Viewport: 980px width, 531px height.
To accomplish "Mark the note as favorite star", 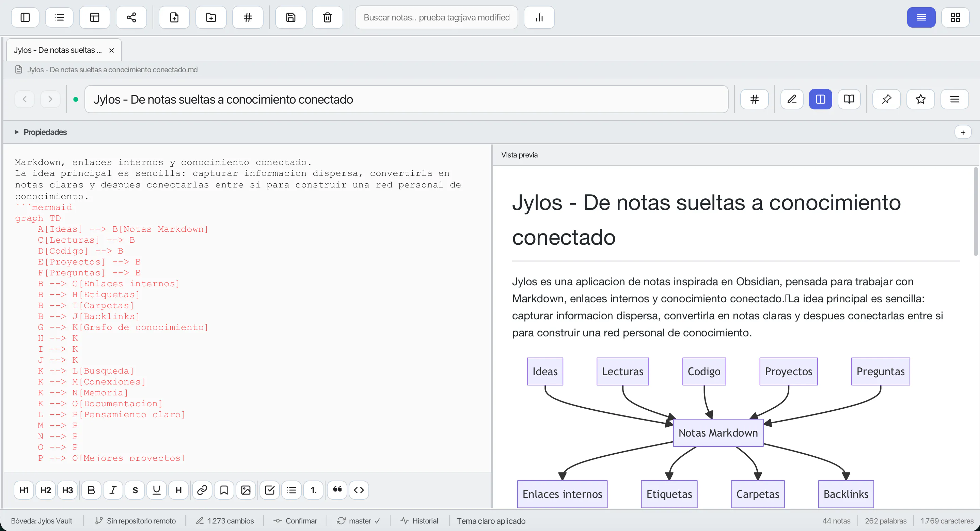I will tap(921, 99).
